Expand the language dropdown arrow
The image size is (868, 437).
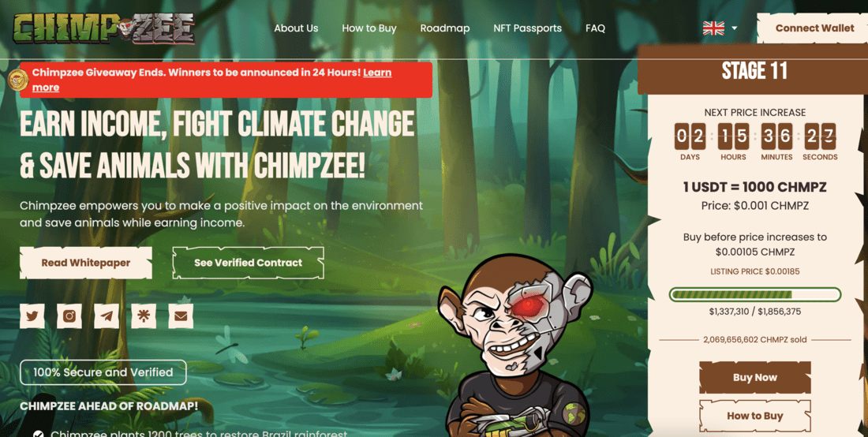(x=735, y=28)
